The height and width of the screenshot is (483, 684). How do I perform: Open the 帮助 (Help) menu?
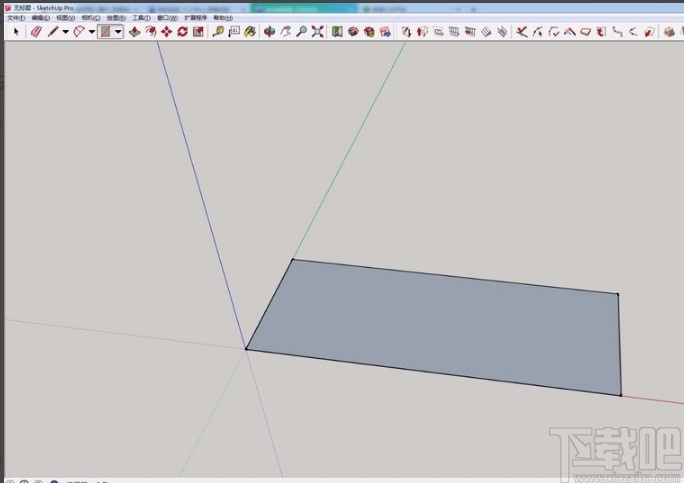[x=223, y=18]
